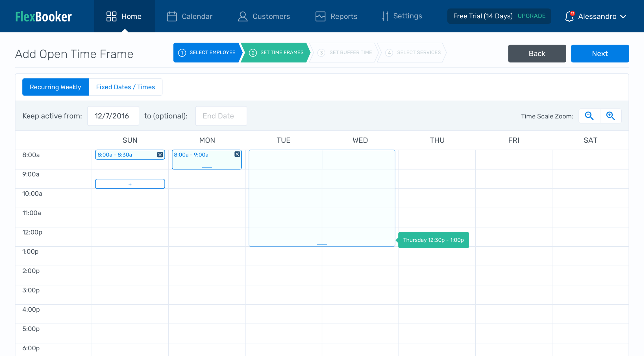The height and width of the screenshot is (356, 644).
Task: Remove Sunday 8:00a - 8:30a time frame
Action: tap(160, 155)
